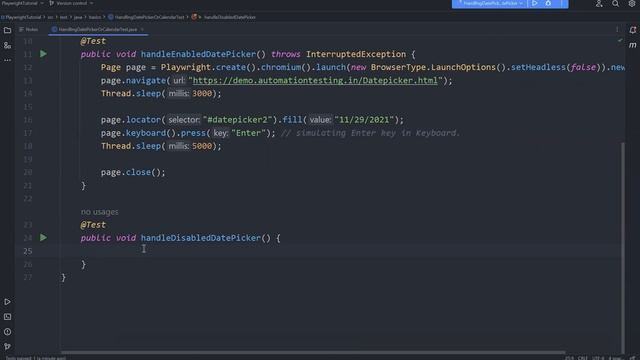Image resolution: width=640 pixels, height=360 pixels.
Task: Open the Commit tool window icon
Action: click(7, 45)
